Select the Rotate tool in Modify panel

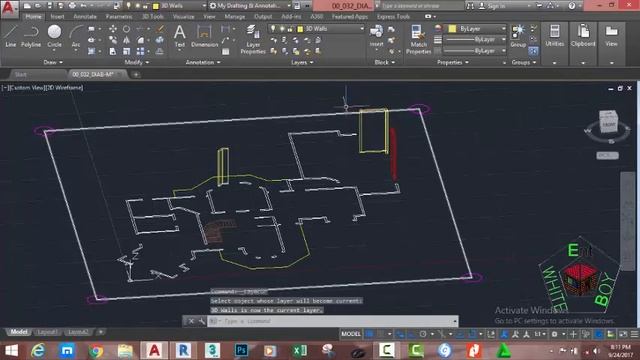click(x=127, y=29)
